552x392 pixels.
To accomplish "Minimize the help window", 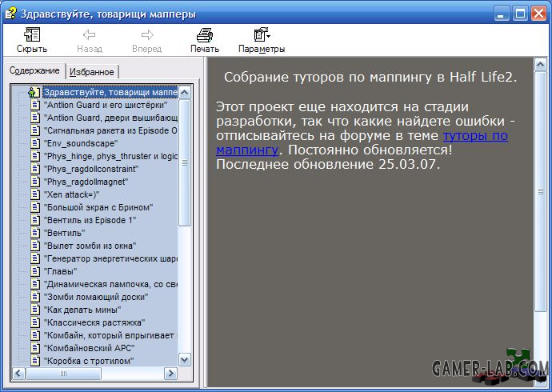I will click(x=502, y=14).
